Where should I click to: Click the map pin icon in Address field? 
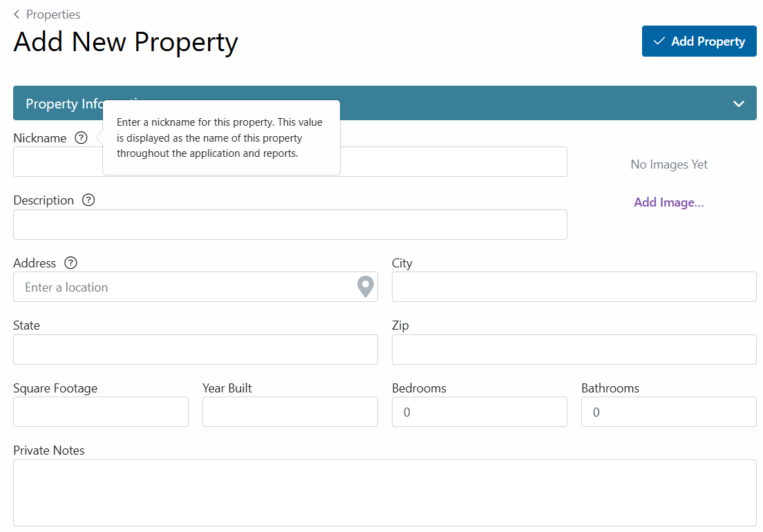[366, 287]
